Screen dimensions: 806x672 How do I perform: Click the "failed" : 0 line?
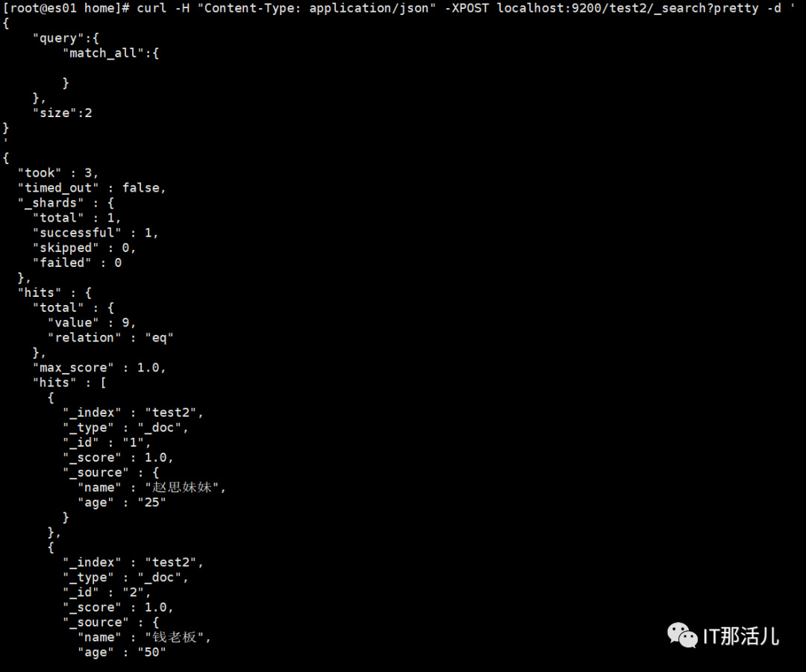pos(78,263)
